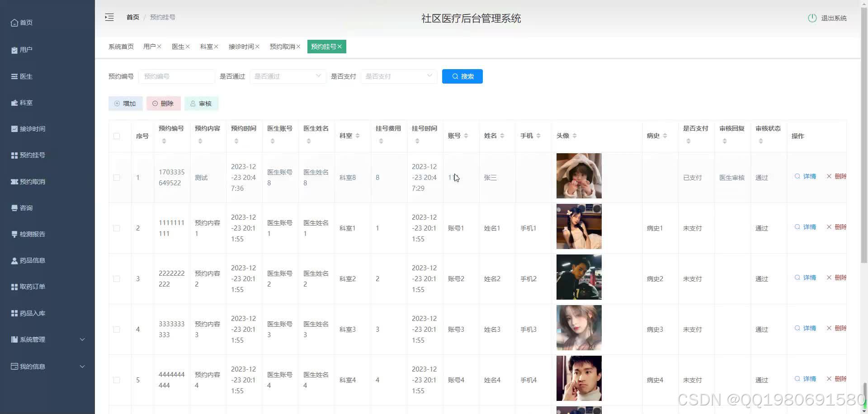Viewport: 868px width, 414px height.
Task: Click the 预约取消 sidebar icon
Action: tap(14, 182)
